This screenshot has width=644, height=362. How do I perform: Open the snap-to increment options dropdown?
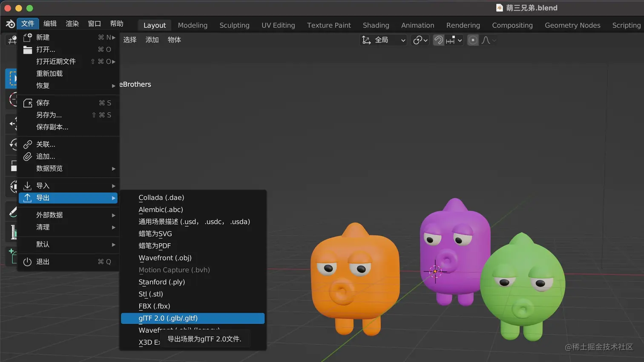[x=454, y=40]
